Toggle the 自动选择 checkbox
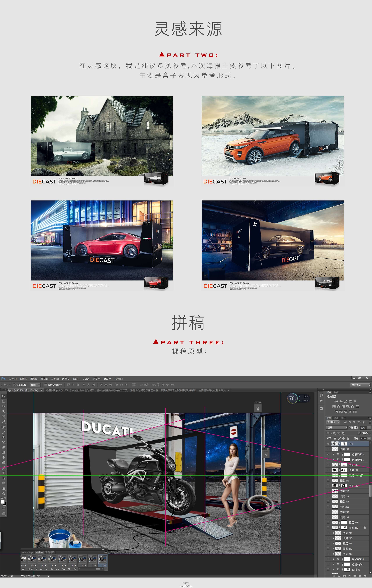The width and height of the screenshot is (372, 588). click(x=15, y=385)
